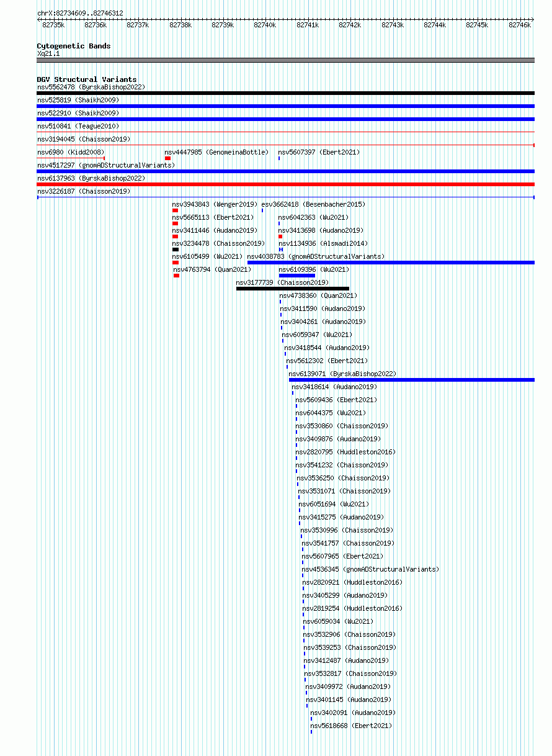Click the blue bar below nsv4038783
The width and height of the screenshot is (552, 756).
click(x=391, y=263)
